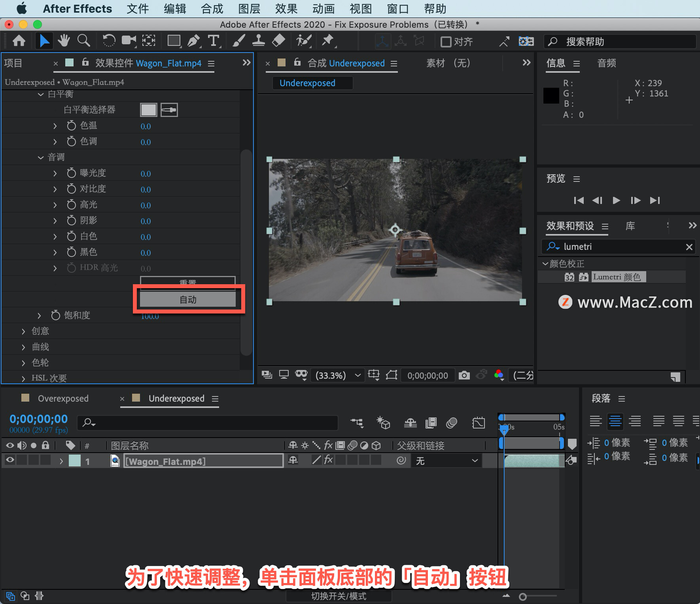Open the magnification 33.3% dropdown
The width and height of the screenshot is (700, 604).
tap(338, 375)
